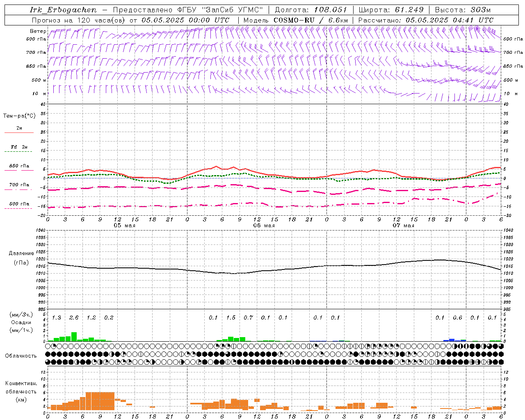Image resolution: width=525 pixels, height=420 pixels.
Task: Click the 'Долгота: 108.051' value
Action: click(x=311, y=10)
